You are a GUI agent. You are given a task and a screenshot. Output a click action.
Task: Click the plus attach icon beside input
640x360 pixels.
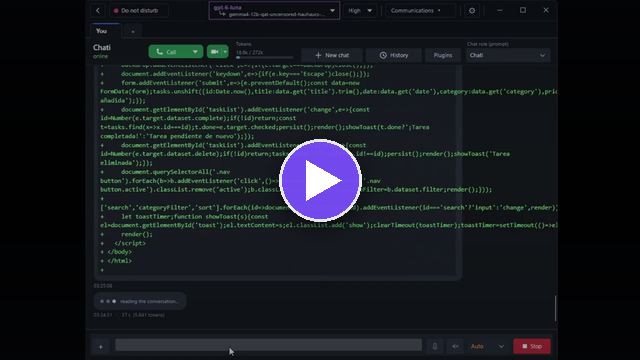[100, 347]
